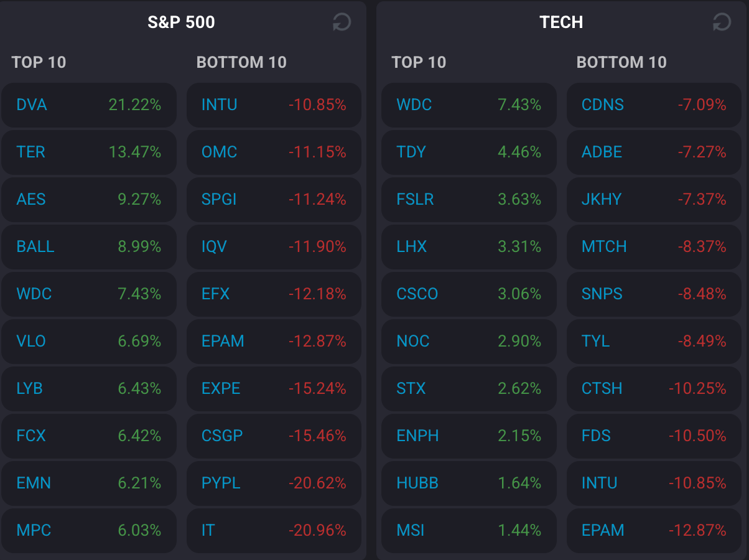Open MTCH ticker at -8.37%

pos(604,246)
